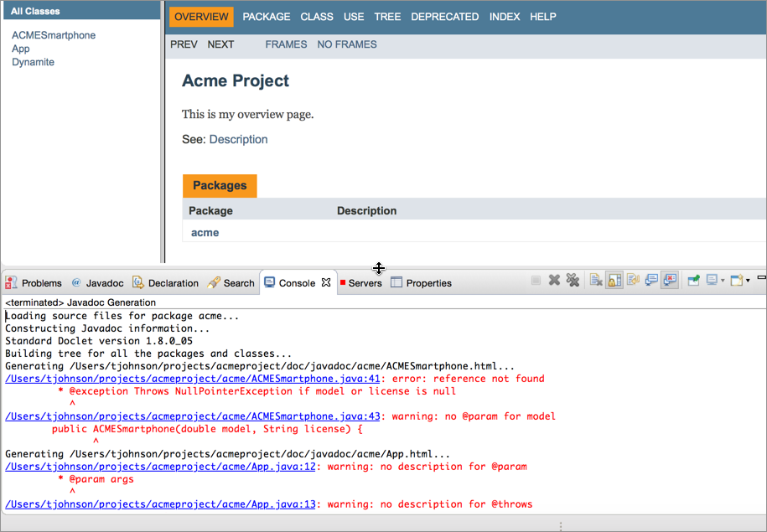Image resolution: width=767 pixels, height=532 pixels.
Task: Expand the Open Console dropdown arrow
Action: 747,281
